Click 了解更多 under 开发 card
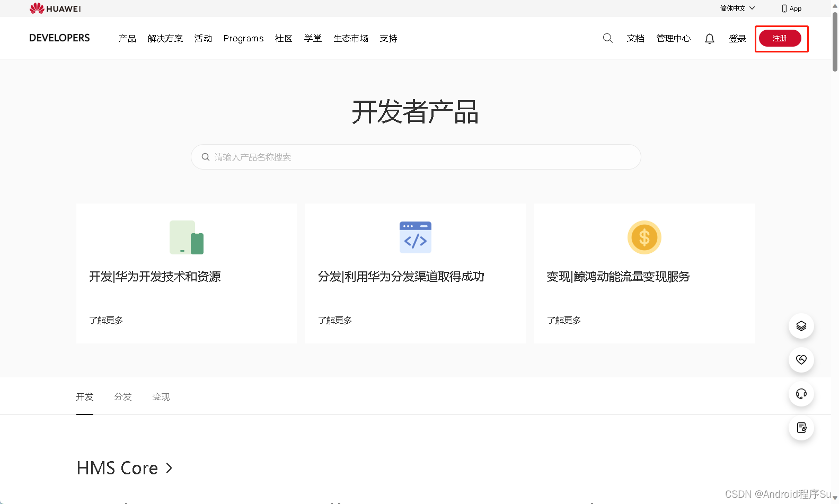Image resolution: width=839 pixels, height=504 pixels. [x=106, y=320]
